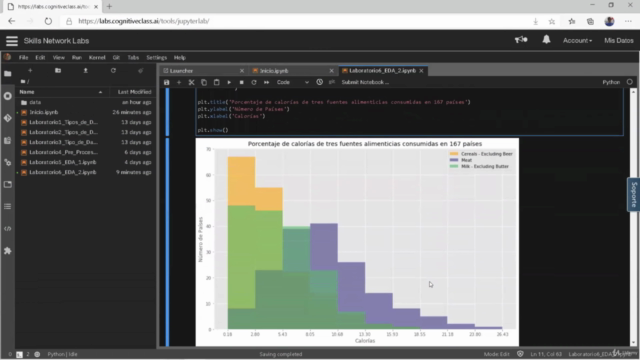Open the code snippets sidebar icon
The image size is (640, 360).
pos(8,229)
